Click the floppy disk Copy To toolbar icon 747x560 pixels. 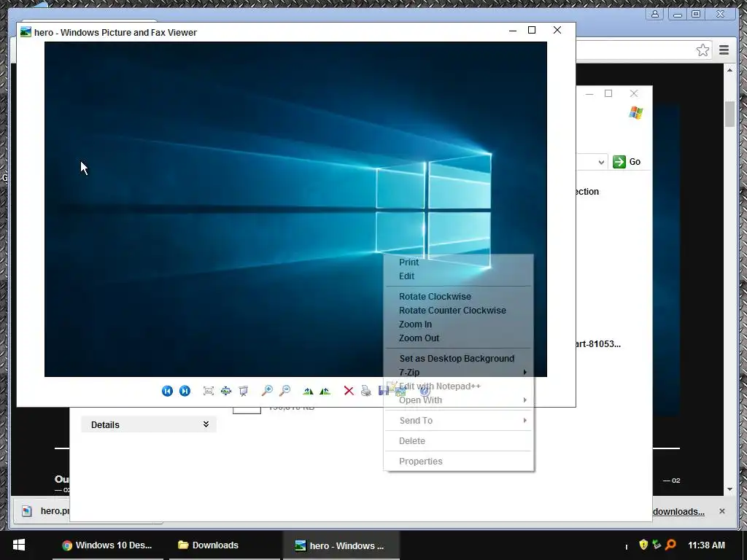[383, 391]
